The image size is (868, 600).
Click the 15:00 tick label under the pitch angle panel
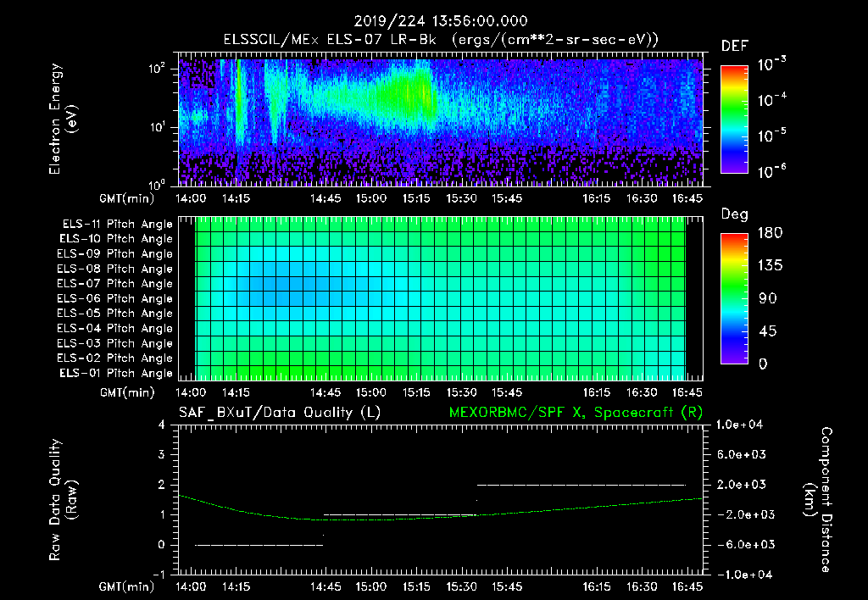[371, 392]
